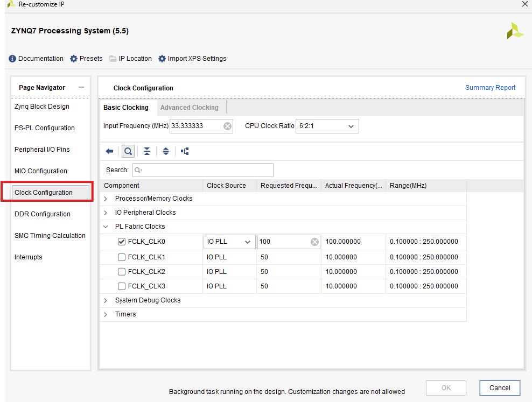Viewport: 532px width, 402px height.
Task: Open the Peripheral I/O Pins page
Action: point(42,150)
